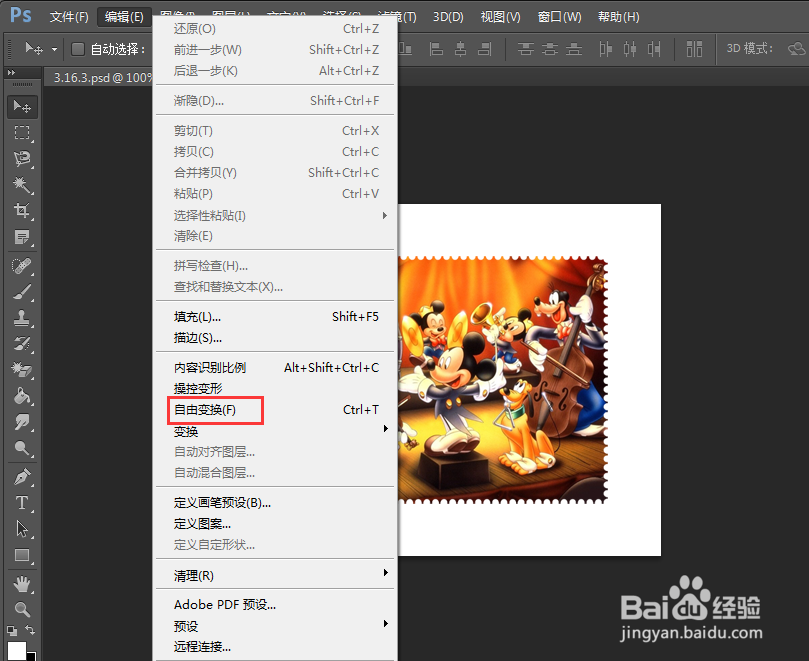
Task: Choose 描边(S)... menu entry
Action: 276,337
